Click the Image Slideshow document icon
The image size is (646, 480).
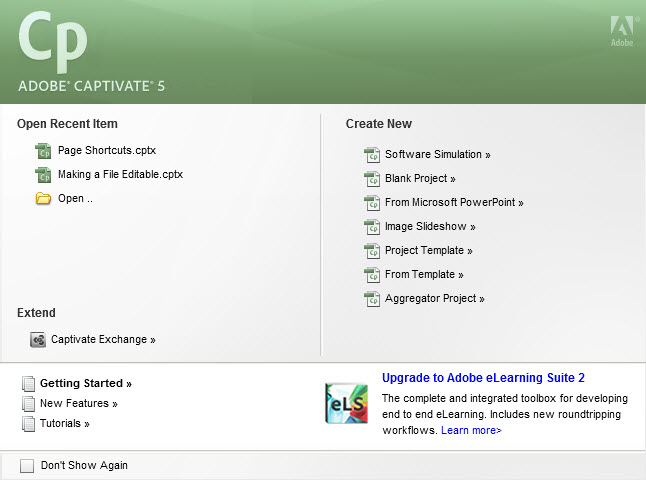(372, 227)
